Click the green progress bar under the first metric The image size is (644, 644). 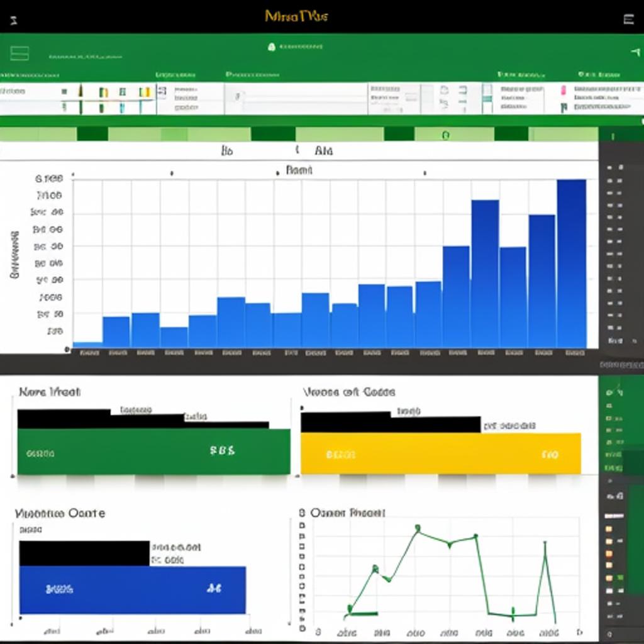151,452
